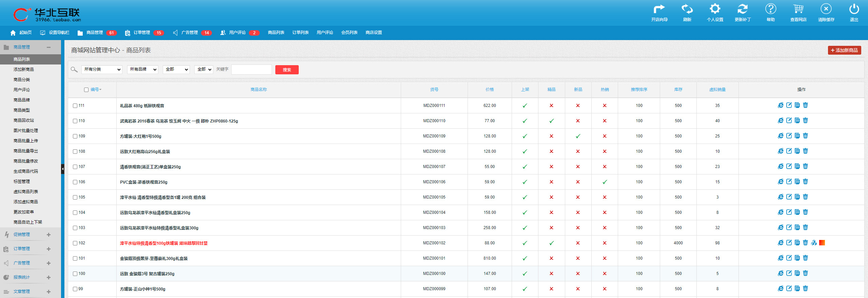The width and height of the screenshot is (868, 298).
Task: Sort by the 价格 column header
Action: [x=490, y=90]
